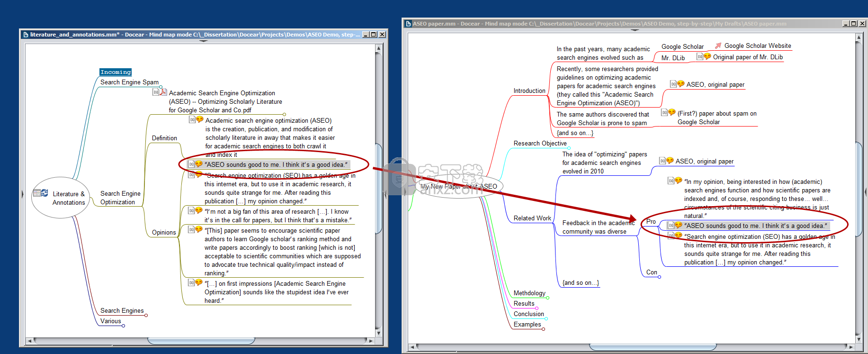Maximize the literature_and_annotations window

(x=373, y=35)
